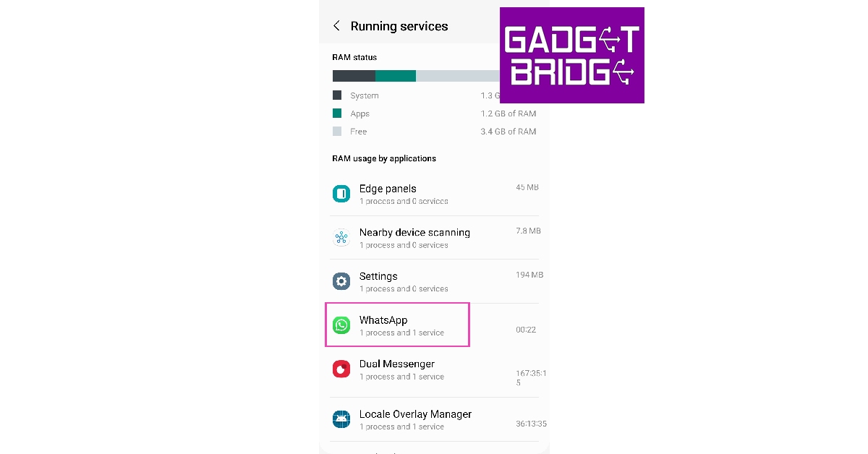
Task: Tap the Dual Messenger app icon
Action: (x=341, y=369)
